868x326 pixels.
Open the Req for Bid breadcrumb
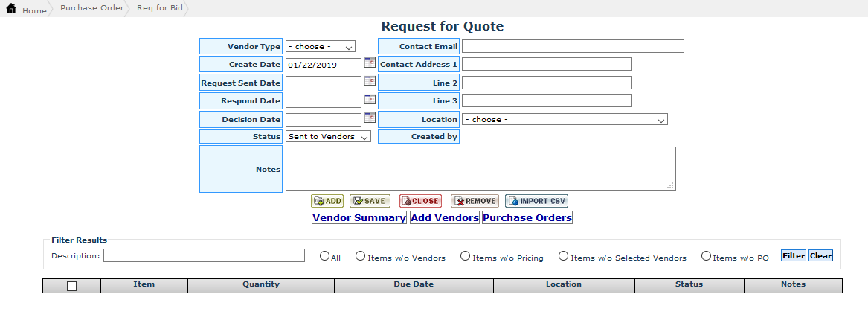click(157, 9)
